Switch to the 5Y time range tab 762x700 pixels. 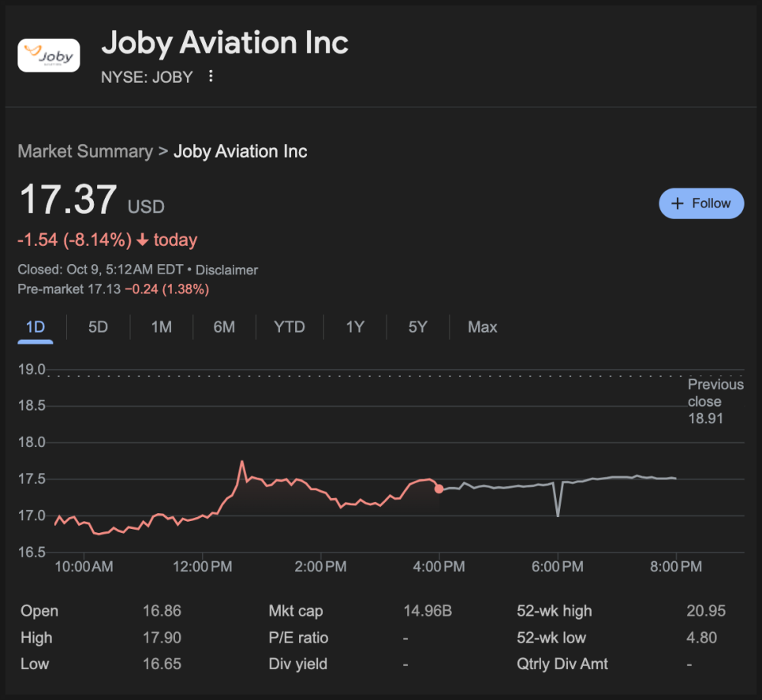pyautogui.click(x=417, y=327)
